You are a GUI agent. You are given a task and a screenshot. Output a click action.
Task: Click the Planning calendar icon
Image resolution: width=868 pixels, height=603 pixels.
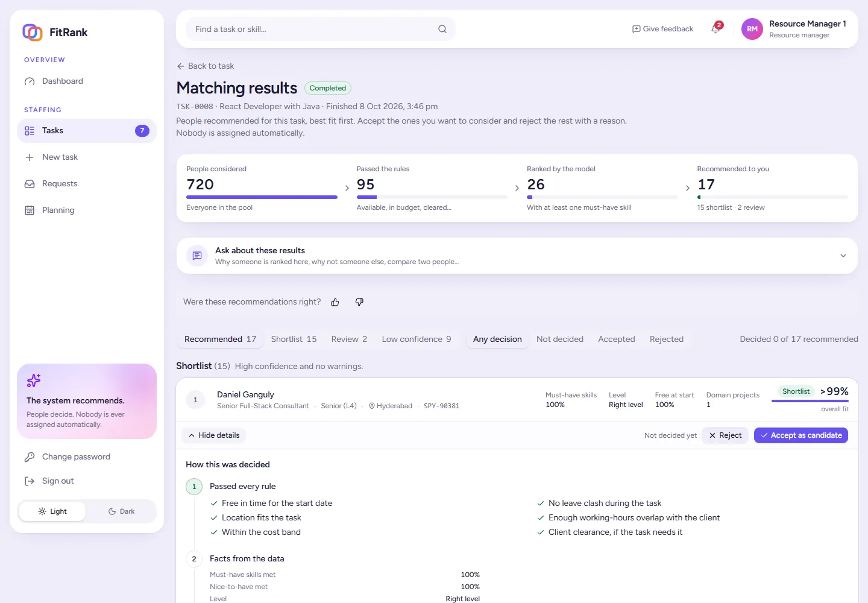point(30,210)
